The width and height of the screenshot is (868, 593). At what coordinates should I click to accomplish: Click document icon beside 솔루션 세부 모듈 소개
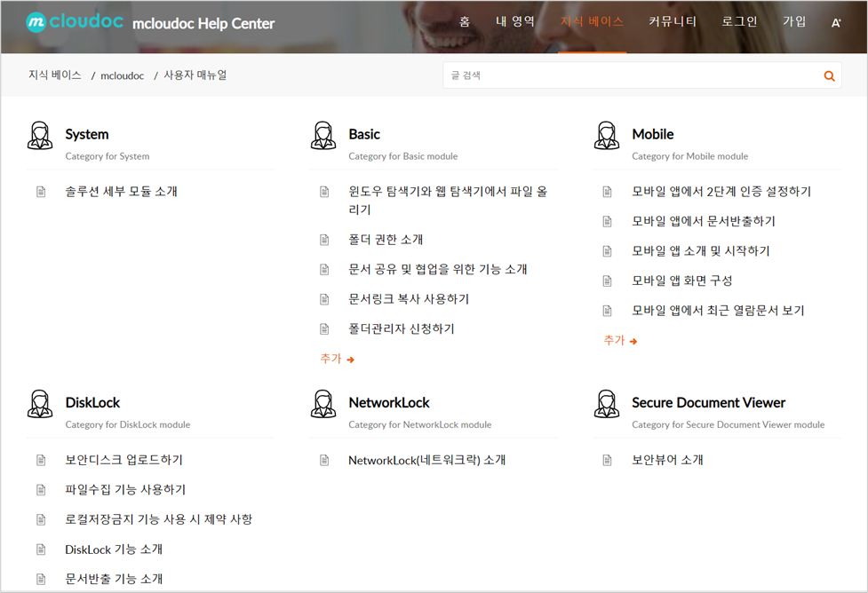(x=41, y=192)
